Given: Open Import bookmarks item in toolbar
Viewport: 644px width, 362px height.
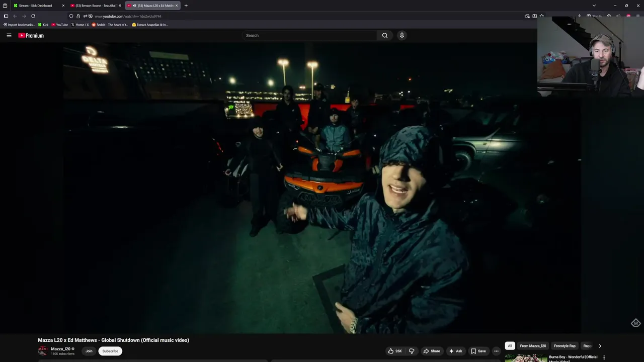Looking at the screenshot, I should pyautogui.click(x=19, y=25).
